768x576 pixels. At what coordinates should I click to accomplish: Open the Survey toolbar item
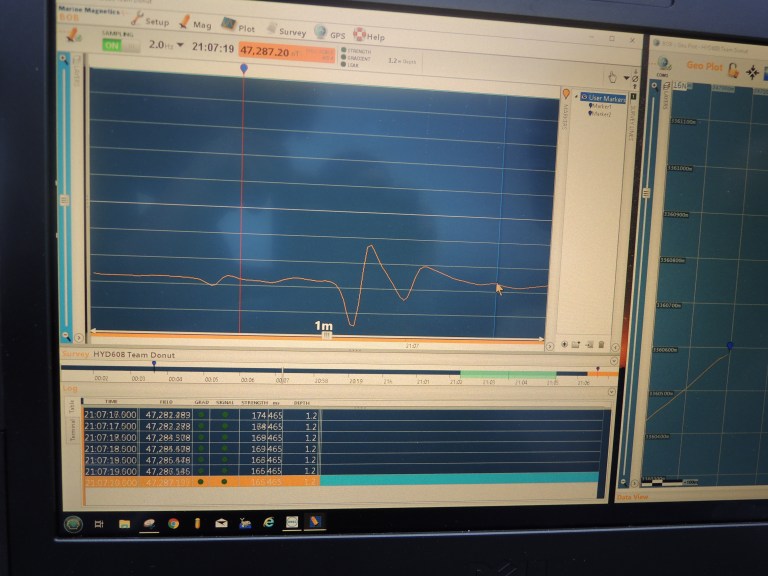(x=285, y=31)
